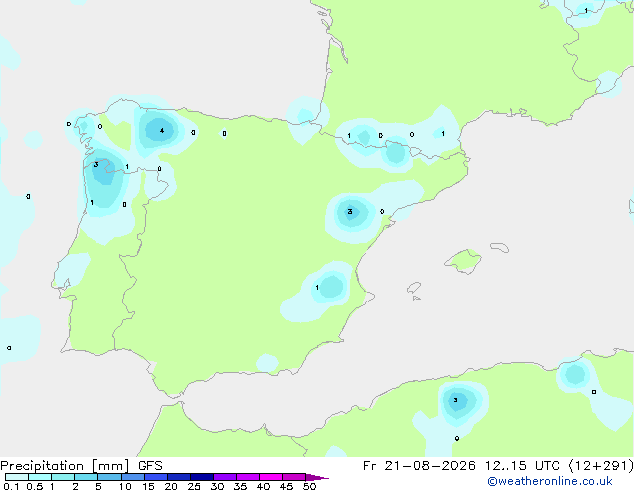Click the legend label 25

click(x=194, y=486)
